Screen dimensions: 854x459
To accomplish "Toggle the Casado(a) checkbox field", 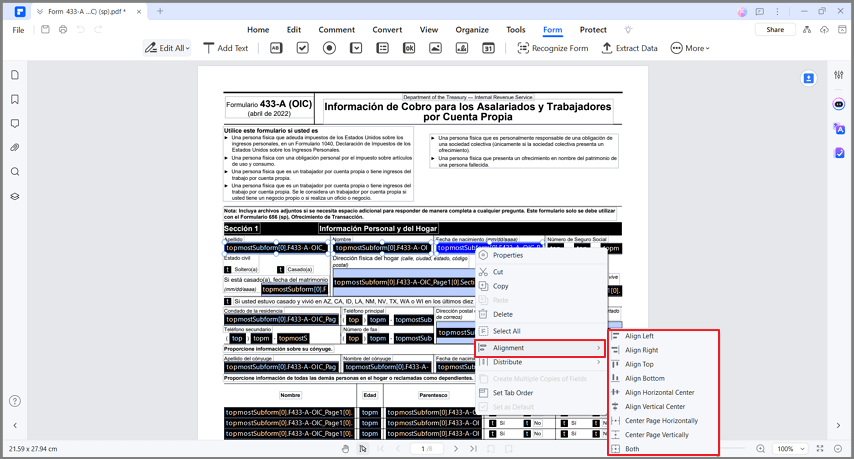I will (280, 270).
